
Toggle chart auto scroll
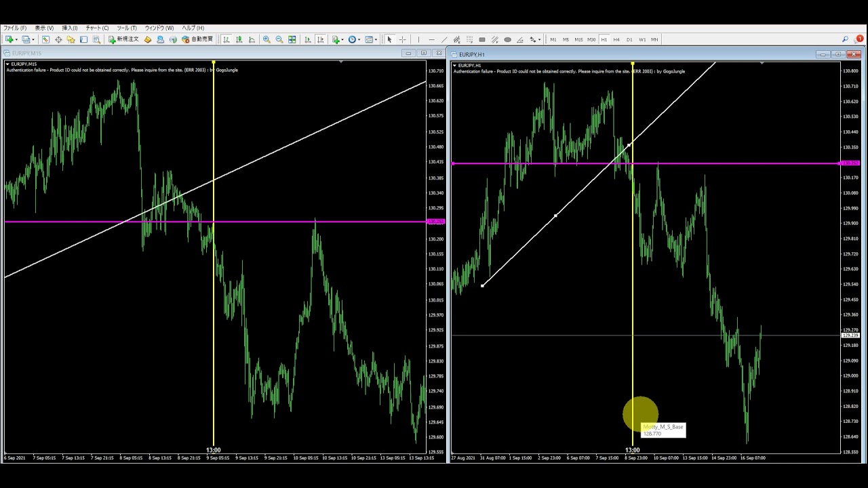coord(308,39)
